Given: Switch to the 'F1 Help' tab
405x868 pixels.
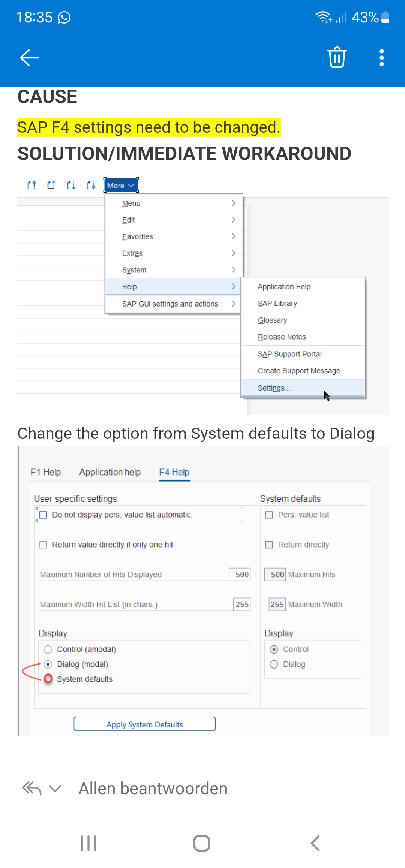Looking at the screenshot, I should point(46,472).
